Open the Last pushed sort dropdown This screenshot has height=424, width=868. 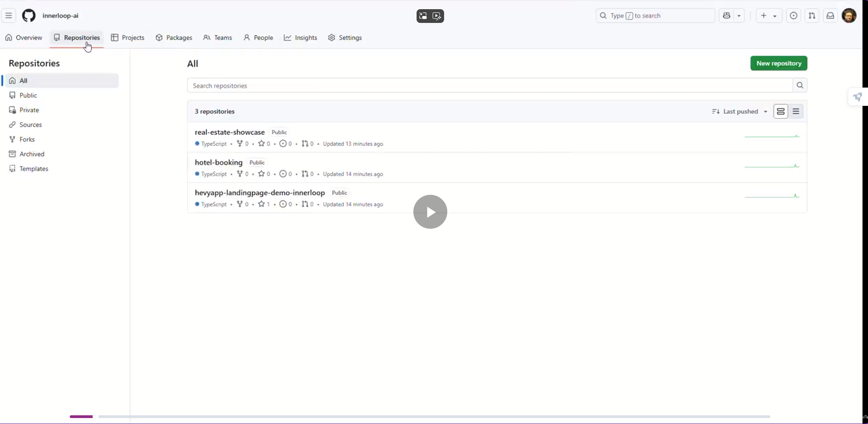pos(740,111)
